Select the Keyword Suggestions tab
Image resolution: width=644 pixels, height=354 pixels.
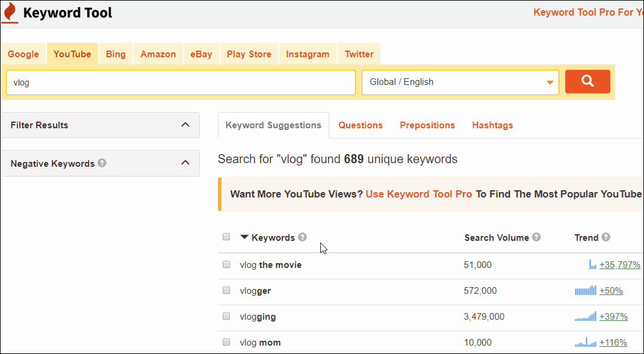click(x=273, y=125)
